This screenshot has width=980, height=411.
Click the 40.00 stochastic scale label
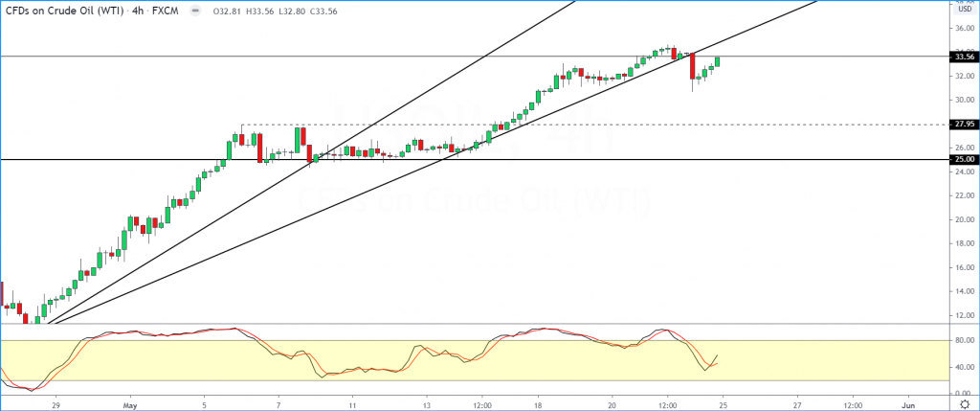click(965, 367)
